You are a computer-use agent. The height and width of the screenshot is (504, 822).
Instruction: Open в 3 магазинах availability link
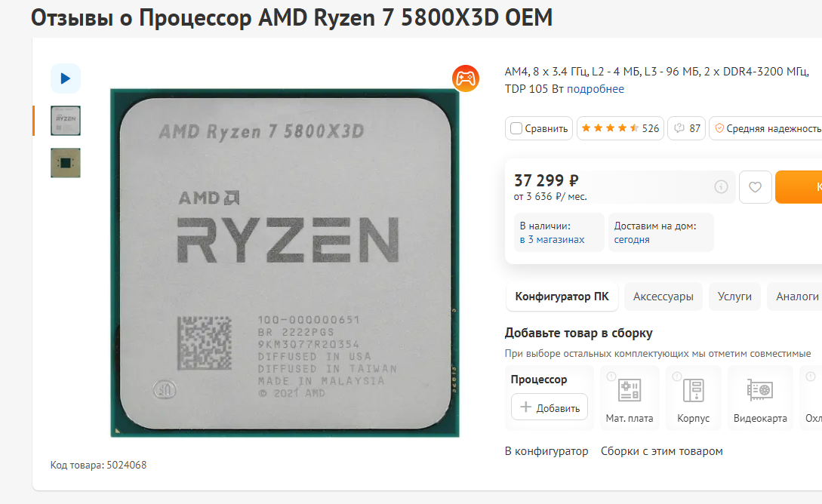[552, 239]
